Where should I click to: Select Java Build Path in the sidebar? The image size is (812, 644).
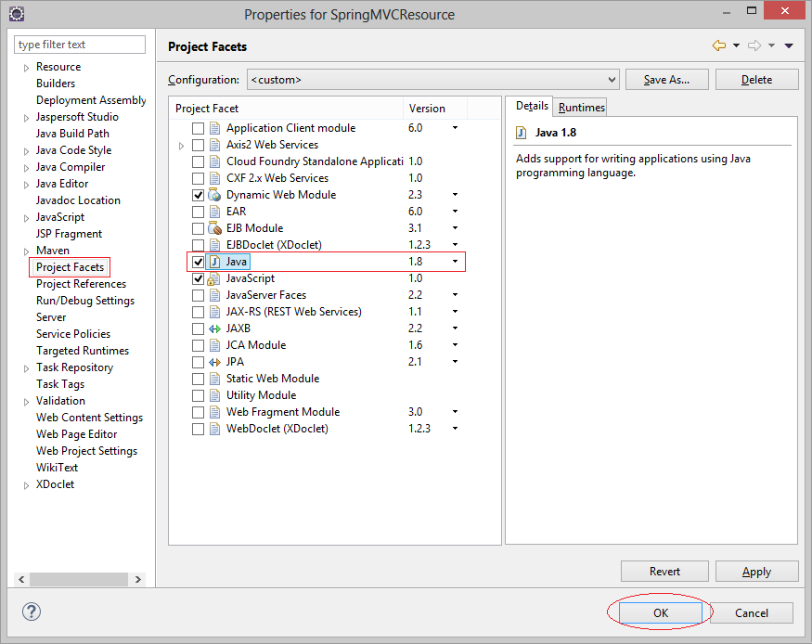tap(72, 134)
